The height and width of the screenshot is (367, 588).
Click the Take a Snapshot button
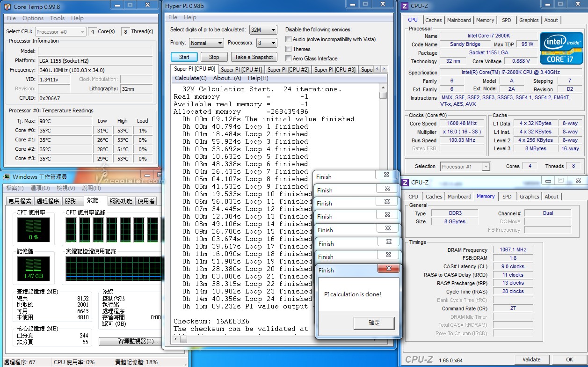254,57
